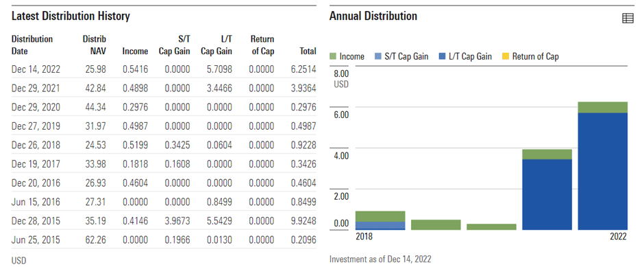
Task: Click the Latest Distribution History heading
Action: pyautogui.click(x=71, y=16)
